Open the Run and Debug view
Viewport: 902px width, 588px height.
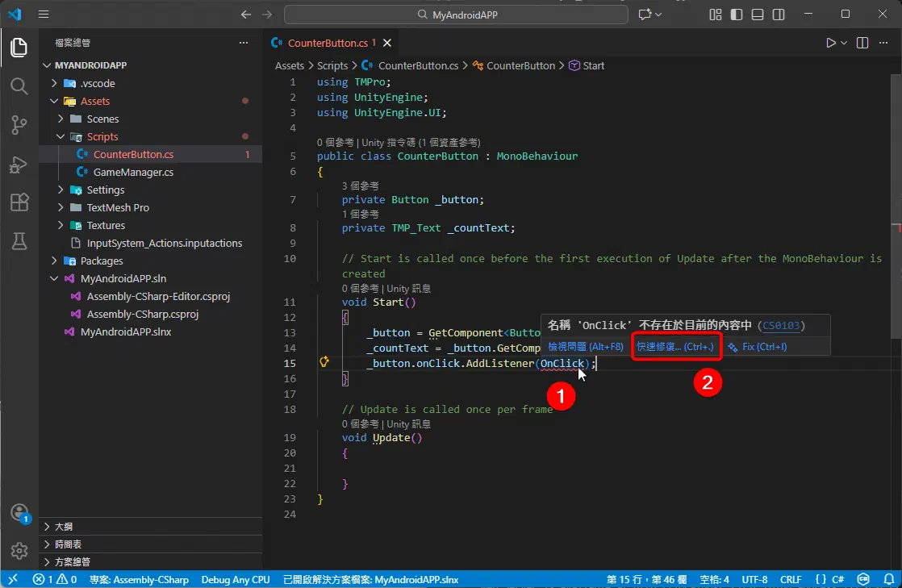[19, 164]
